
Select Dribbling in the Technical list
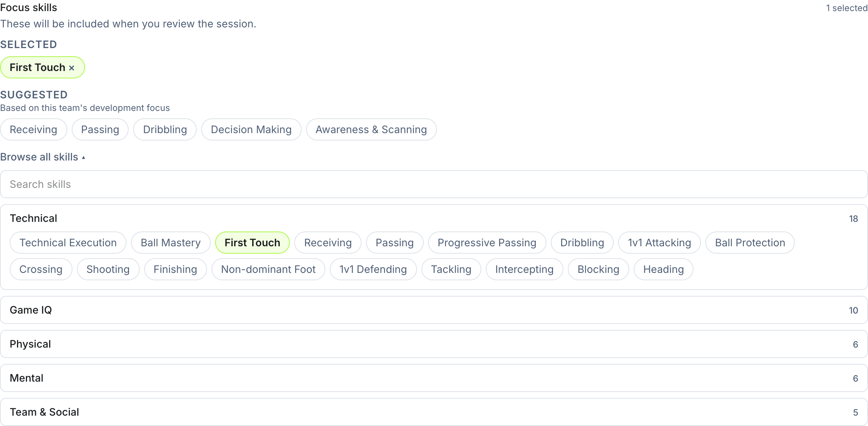coord(582,243)
